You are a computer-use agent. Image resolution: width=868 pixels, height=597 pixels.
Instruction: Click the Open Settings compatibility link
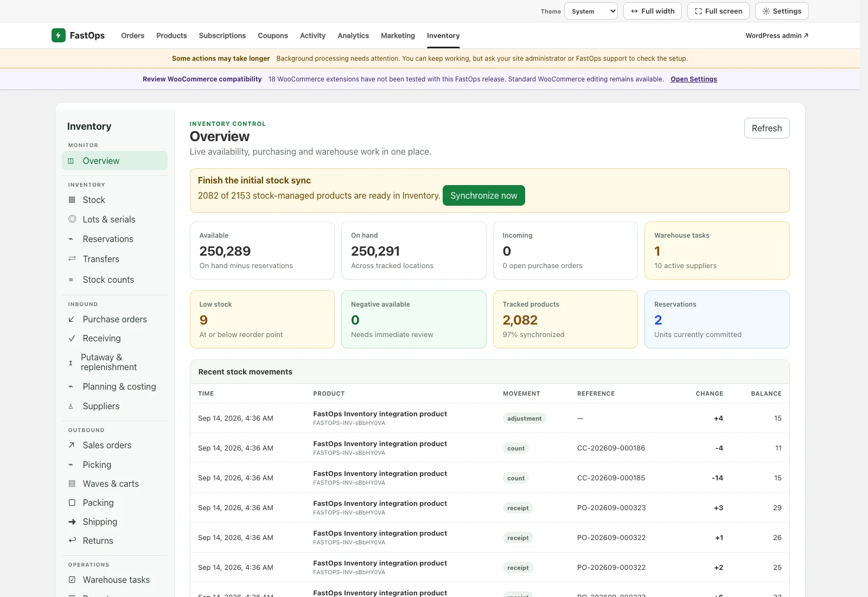click(x=694, y=79)
